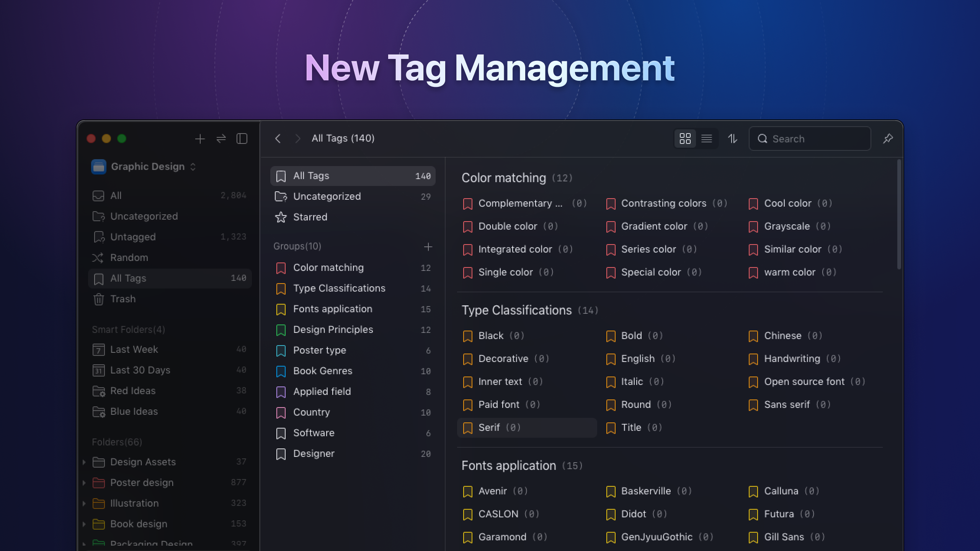Click the Random shuffle icon in the sidebar

[99, 258]
